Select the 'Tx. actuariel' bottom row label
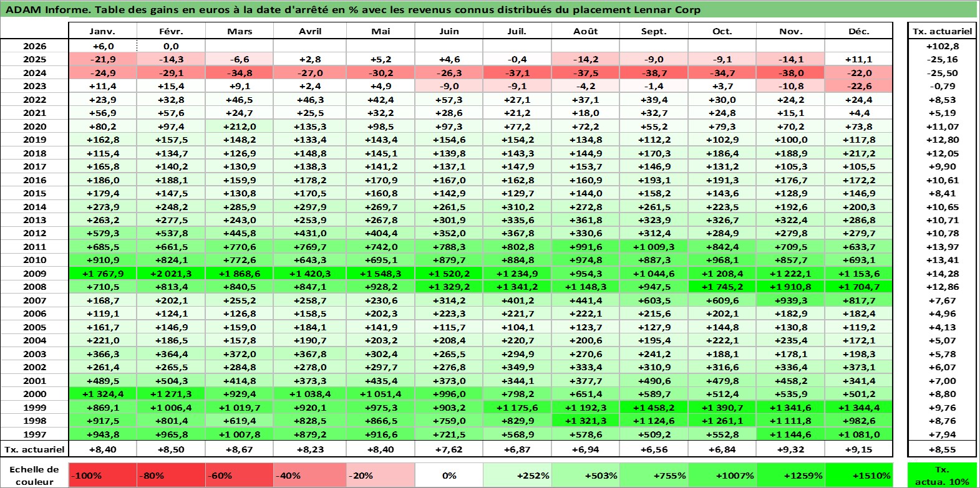The width and height of the screenshot is (980, 488). [x=34, y=449]
